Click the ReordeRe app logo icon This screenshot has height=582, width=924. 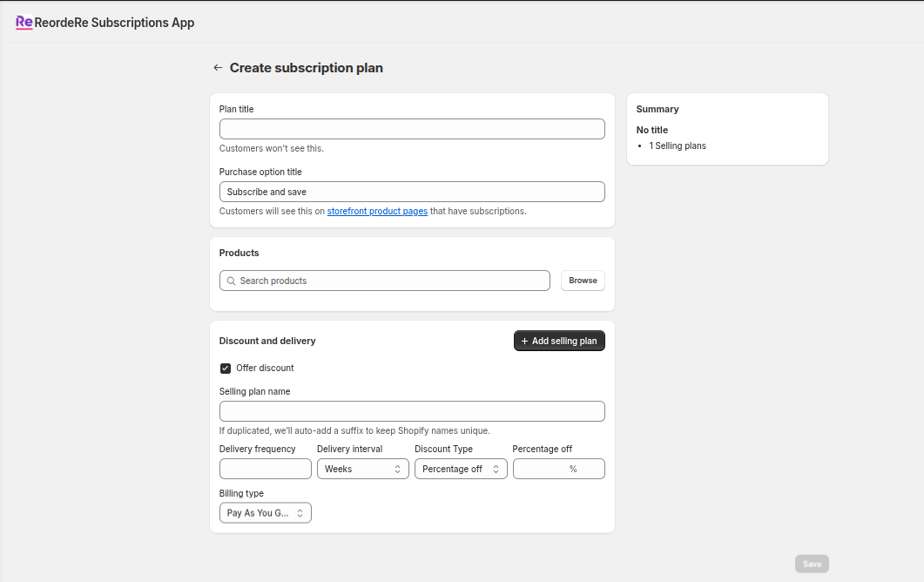pyautogui.click(x=24, y=23)
